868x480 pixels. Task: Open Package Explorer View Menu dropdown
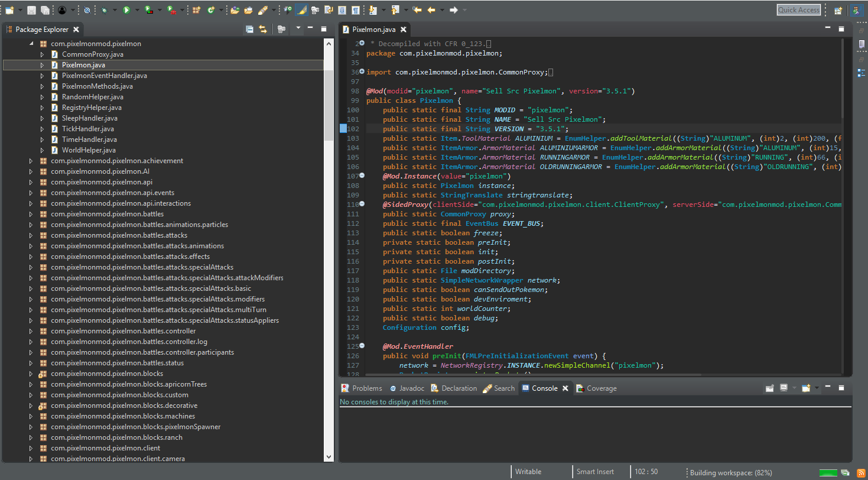pos(298,28)
